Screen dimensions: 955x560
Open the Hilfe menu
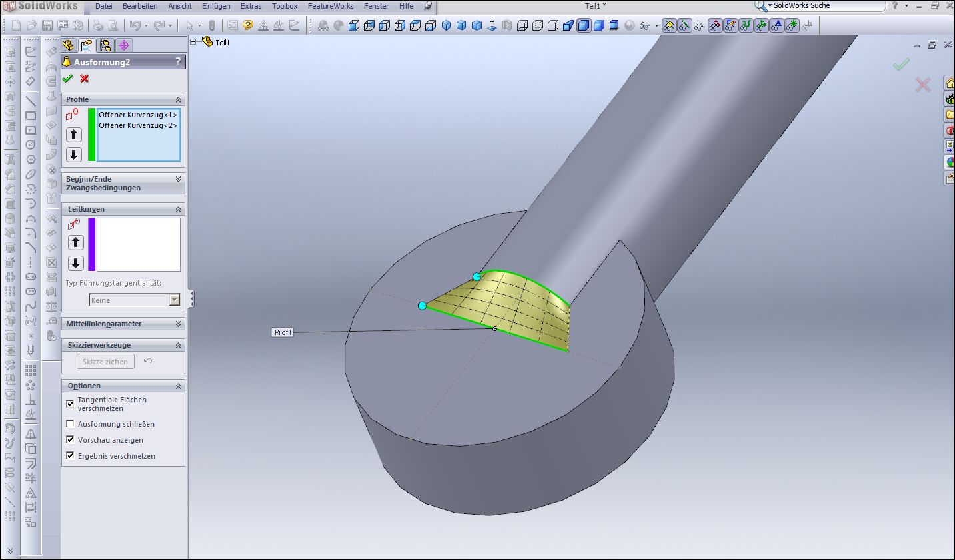407,6
